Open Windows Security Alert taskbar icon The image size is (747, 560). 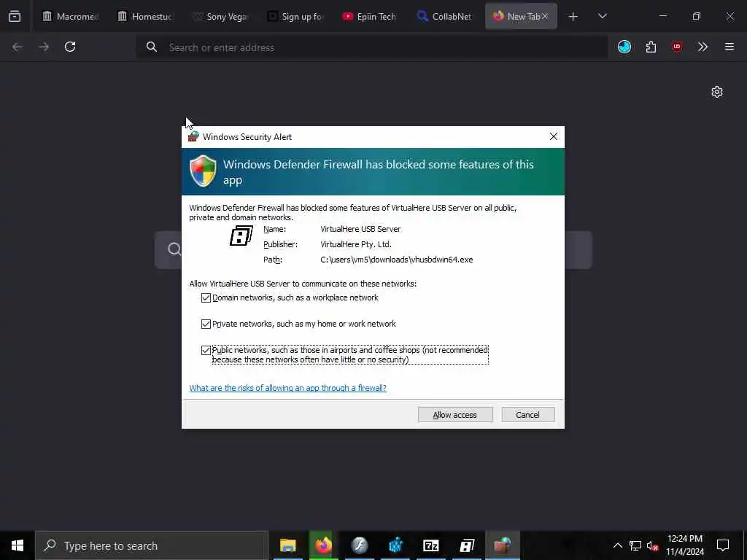click(503, 545)
